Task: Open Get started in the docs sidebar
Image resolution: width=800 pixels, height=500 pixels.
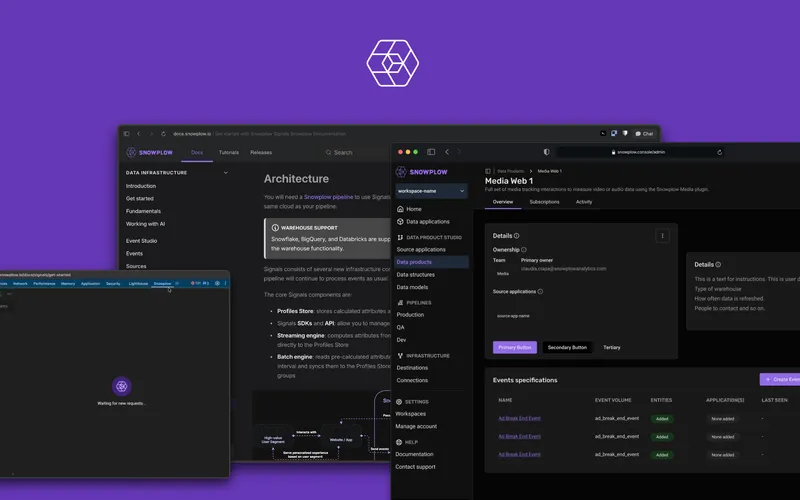Action: pos(140,198)
